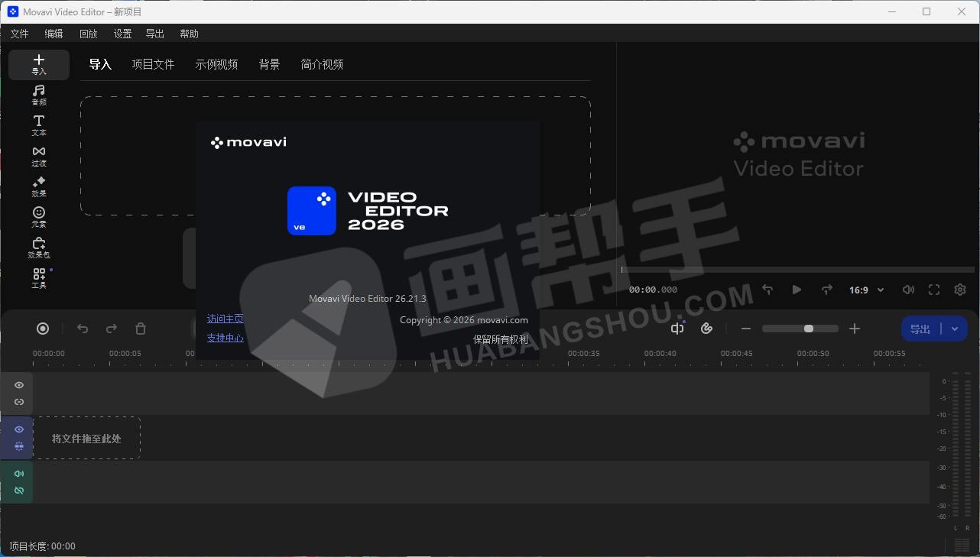Open the 文件 (File) menu
The image size is (980, 557).
click(19, 34)
